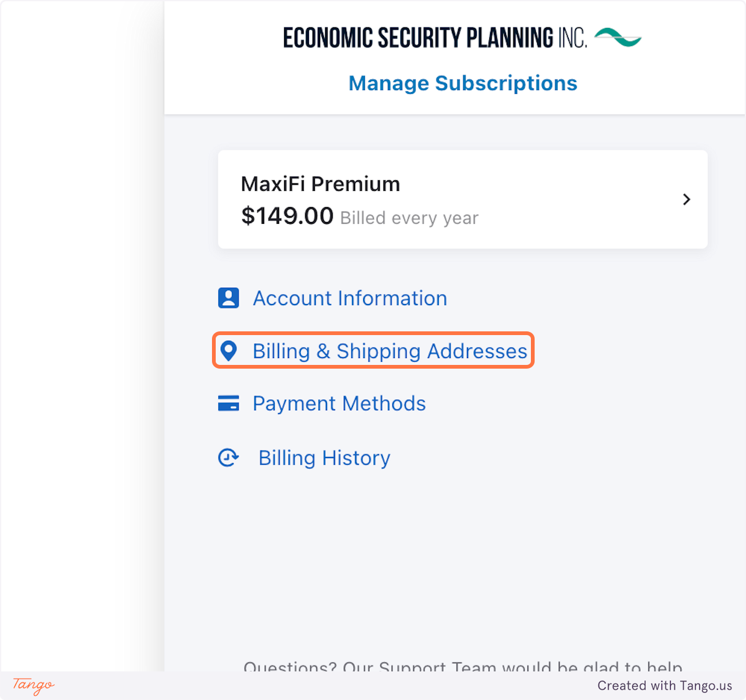Click the green wave company logo

click(x=617, y=37)
